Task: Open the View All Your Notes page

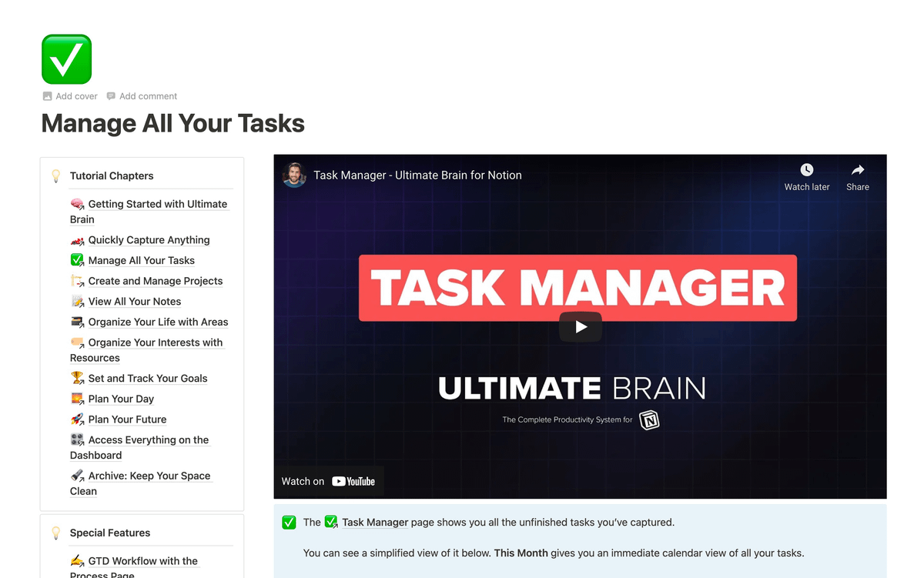Action: tap(134, 302)
